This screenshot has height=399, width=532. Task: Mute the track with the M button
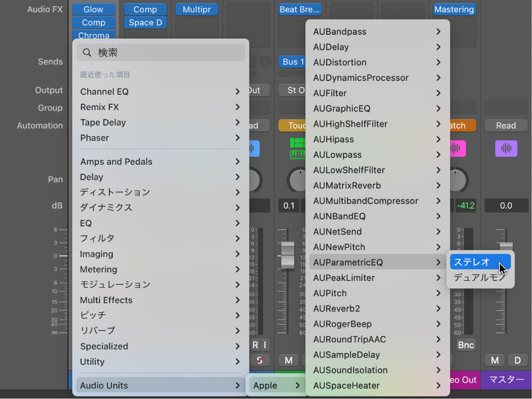coord(288,360)
